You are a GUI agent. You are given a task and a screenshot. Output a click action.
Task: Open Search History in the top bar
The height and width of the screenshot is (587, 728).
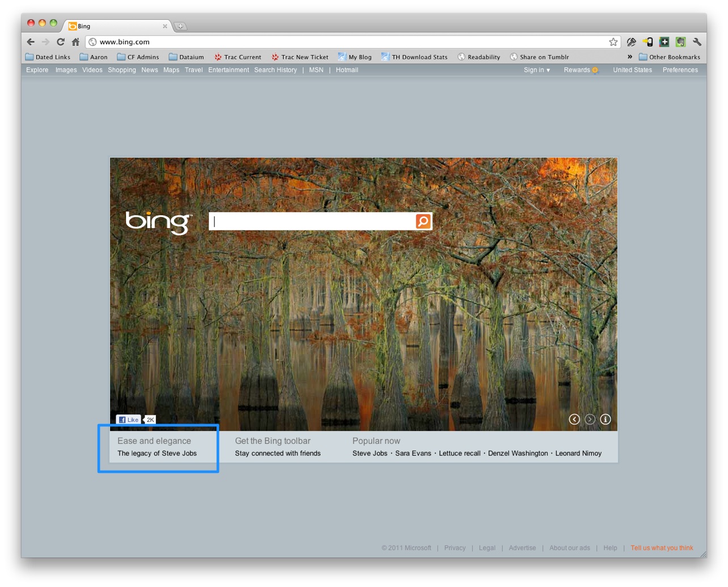click(x=276, y=70)
